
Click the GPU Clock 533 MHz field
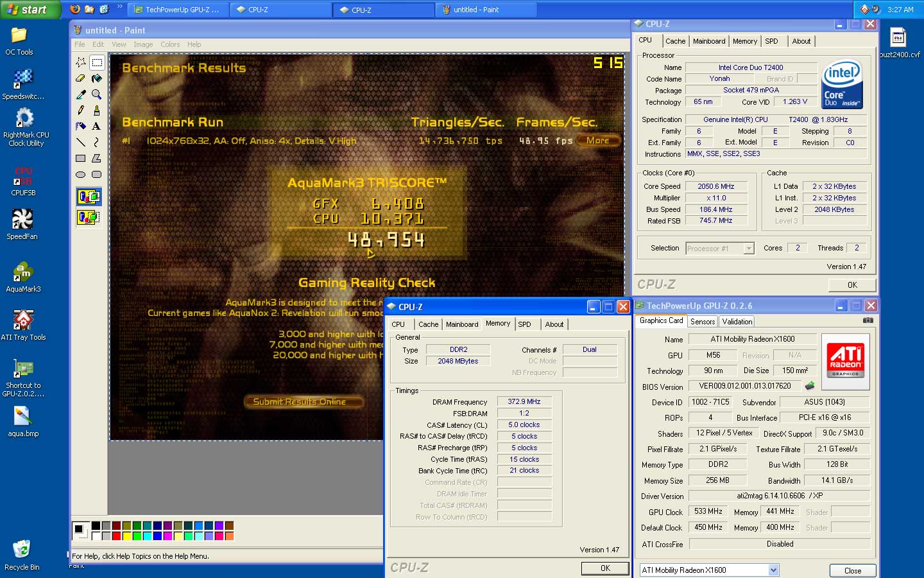click(708, 511)
